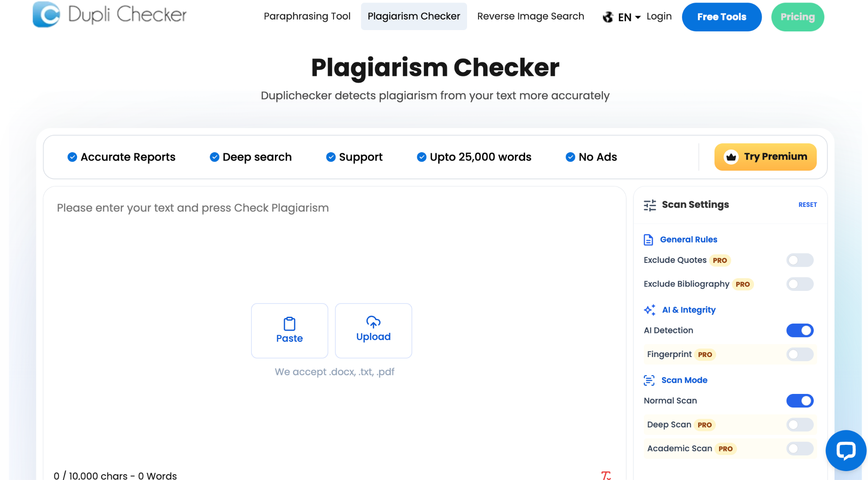Click the 'We accept .docx, .txt, .pdf' note
868x480 pixels.
coord(334,372)
